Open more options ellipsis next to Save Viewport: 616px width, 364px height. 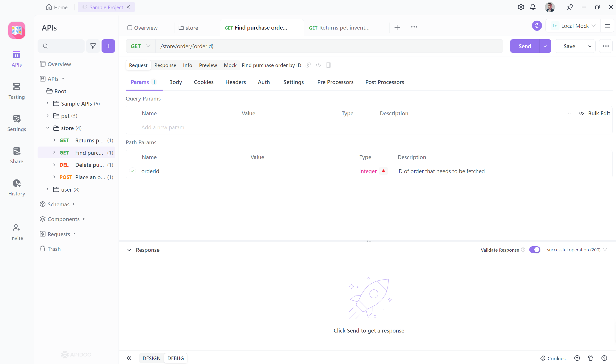pos(606,46)
